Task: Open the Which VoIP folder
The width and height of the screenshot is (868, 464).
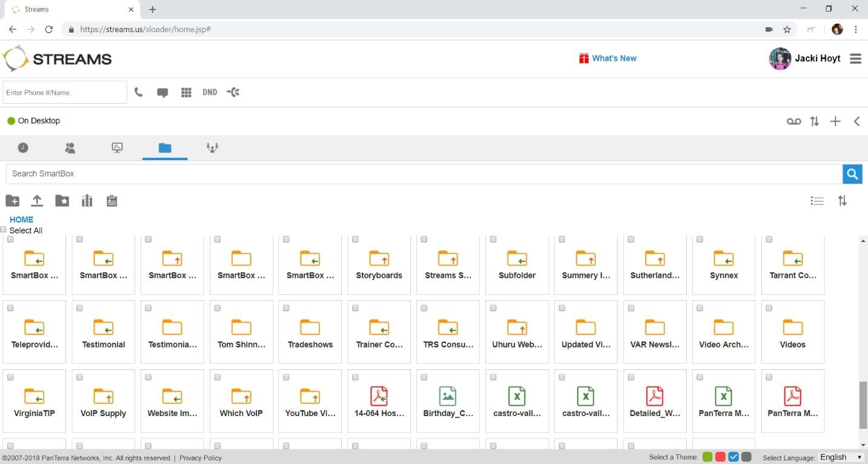Action: (241, 397)
